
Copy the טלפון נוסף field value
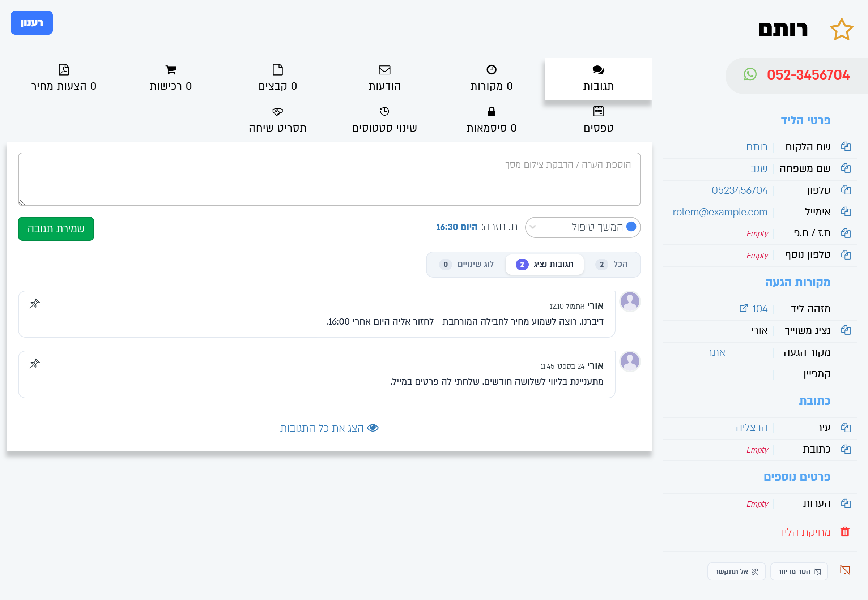(x=846, y=255)
